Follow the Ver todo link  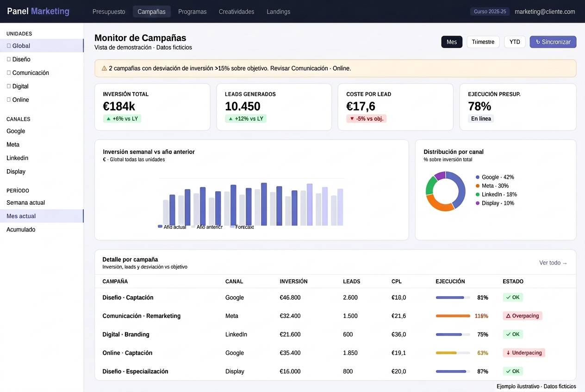pos(553,263)
